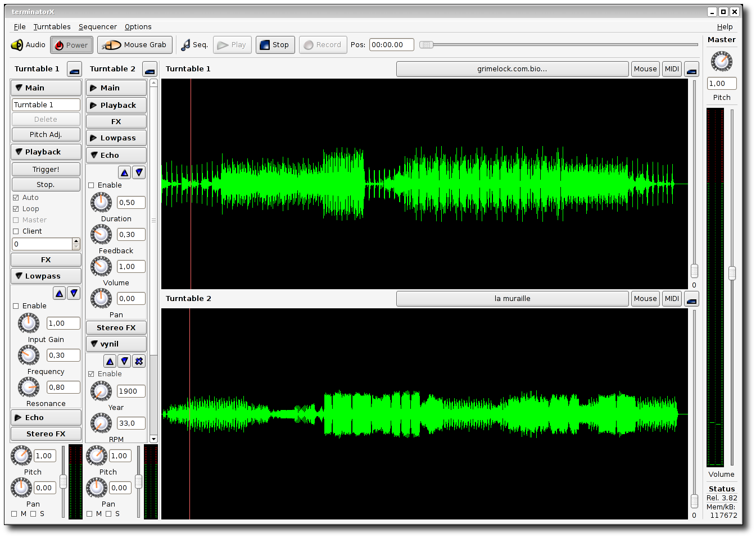The height and width of the screenshot is (538, 756).
Task: Click the Power button in toolbar
Action: [x=71, y=45]
